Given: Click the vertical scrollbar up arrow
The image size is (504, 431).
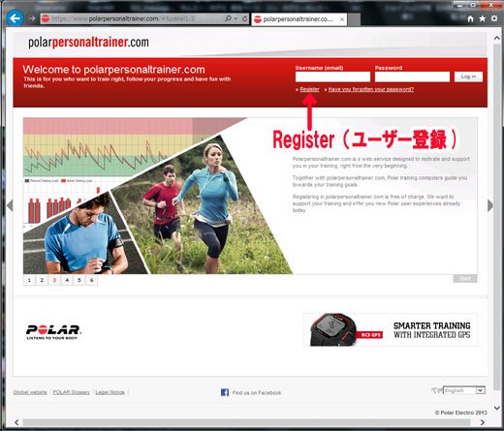Looking at the screenshot, I should (x=497, y=38).
